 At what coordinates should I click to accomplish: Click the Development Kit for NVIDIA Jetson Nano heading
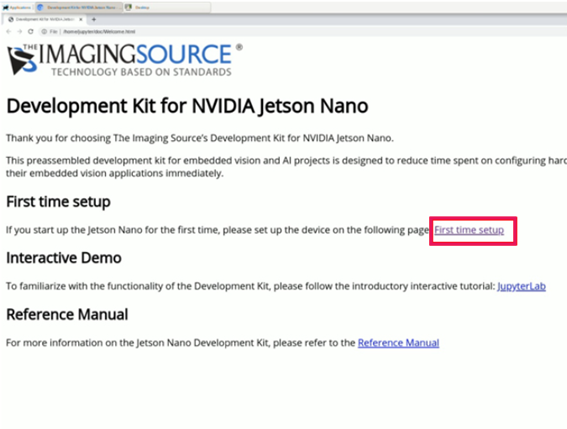coord(187,106)
